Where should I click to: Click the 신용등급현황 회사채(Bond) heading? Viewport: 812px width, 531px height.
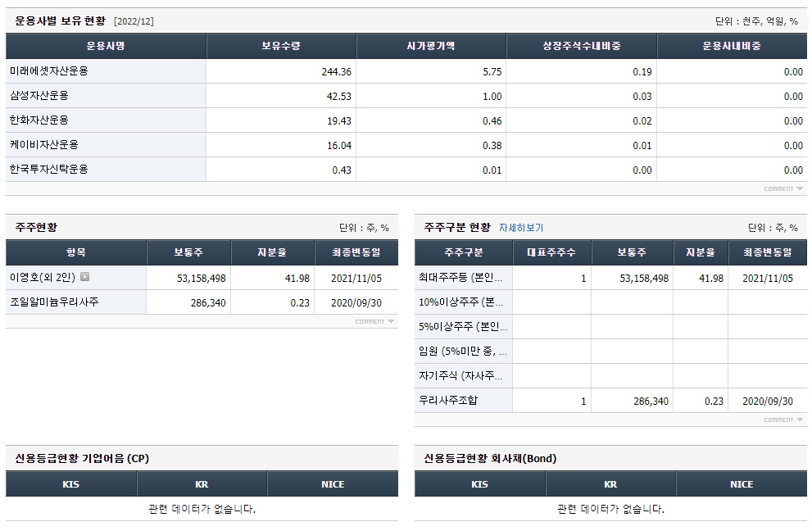tap(491, 458)
